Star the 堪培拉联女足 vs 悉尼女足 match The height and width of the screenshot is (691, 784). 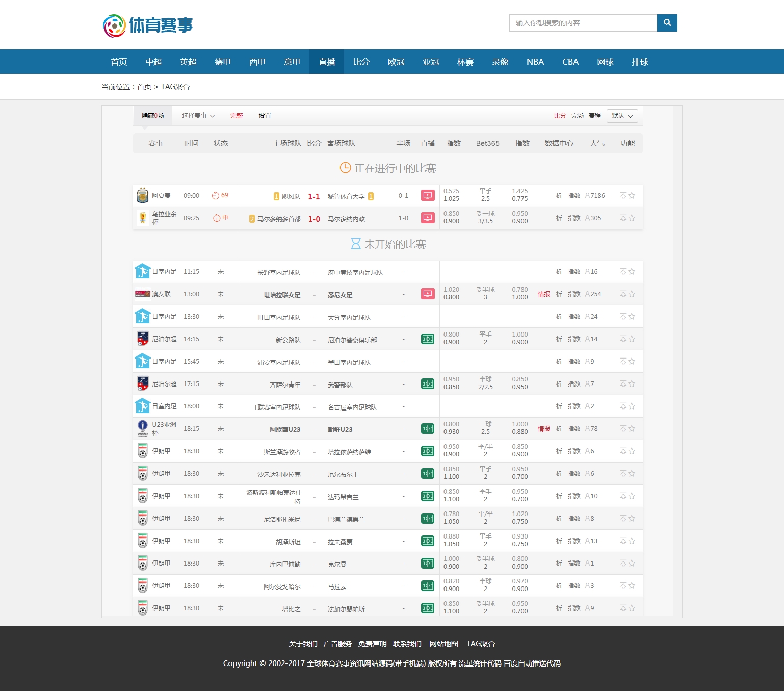coord(632,294)
